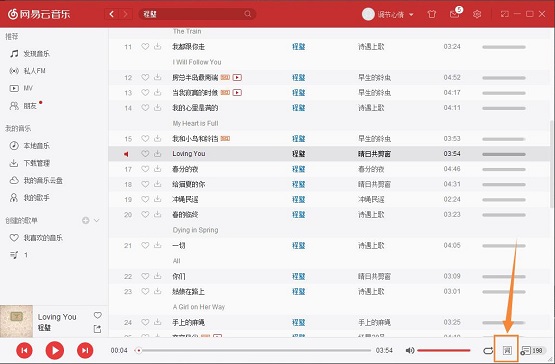
Task: Collapse the created playlists section chevron
Action: pyautogui.click(x=97, y=221)
